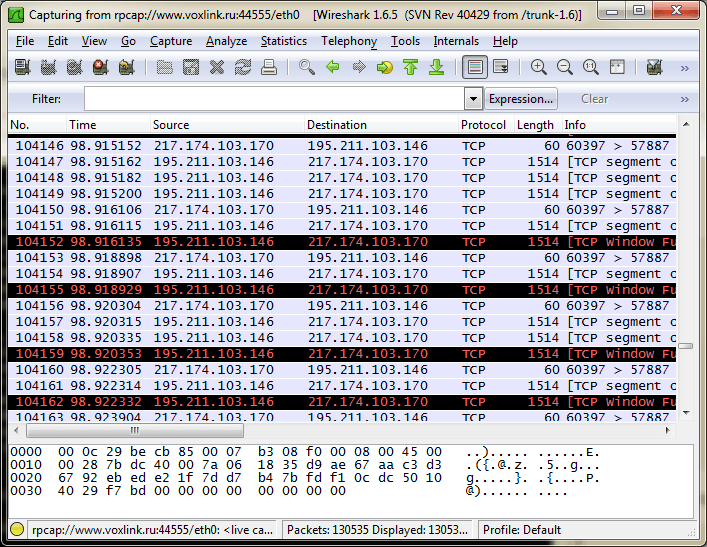
Task: Go forward in packet history
Action: [x=359, y=67]
